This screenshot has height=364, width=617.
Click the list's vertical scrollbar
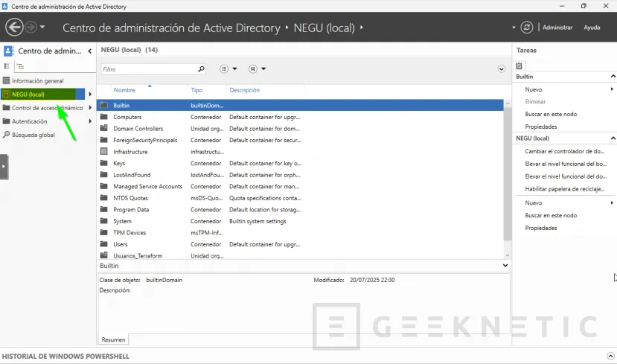[507, 173]
